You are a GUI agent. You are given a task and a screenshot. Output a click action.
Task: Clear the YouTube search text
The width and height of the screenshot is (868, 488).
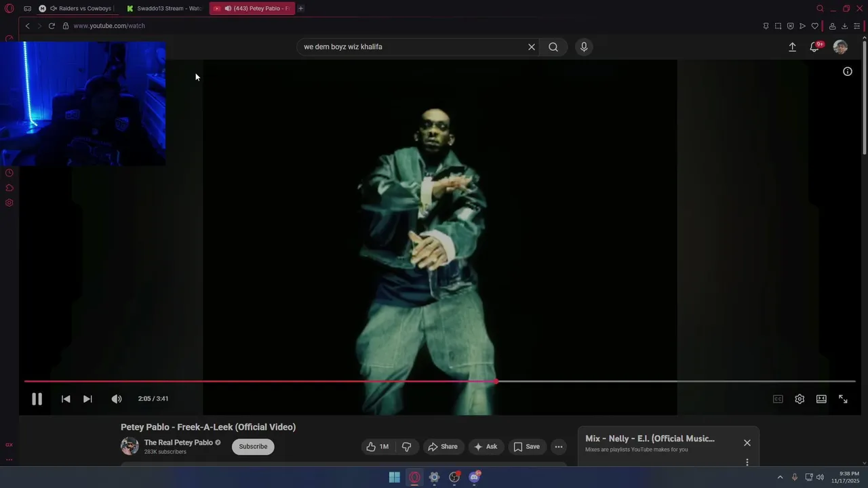532,47
